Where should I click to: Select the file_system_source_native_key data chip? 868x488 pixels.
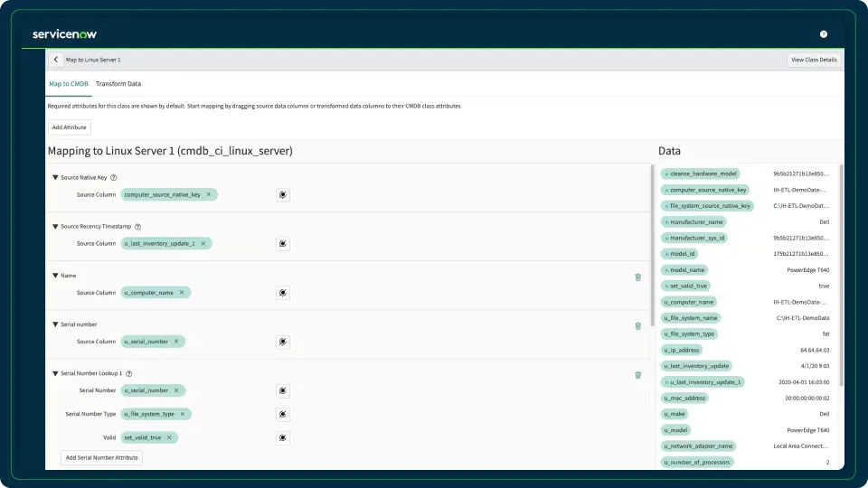(x=707, y=206)
